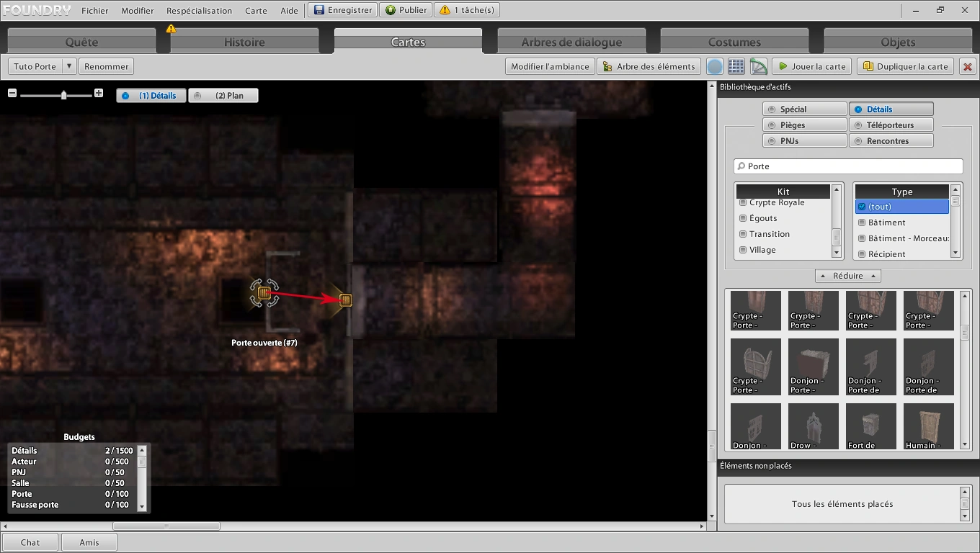Switch asset library to Téléporteurs

tap(891, 125)
